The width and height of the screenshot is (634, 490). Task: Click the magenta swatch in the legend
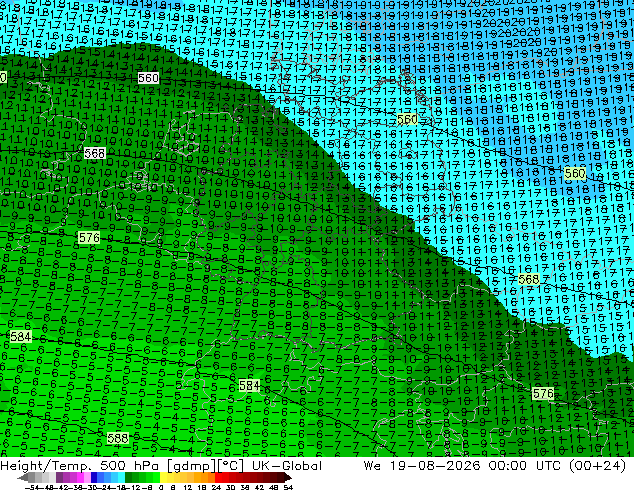pos(80,478)
